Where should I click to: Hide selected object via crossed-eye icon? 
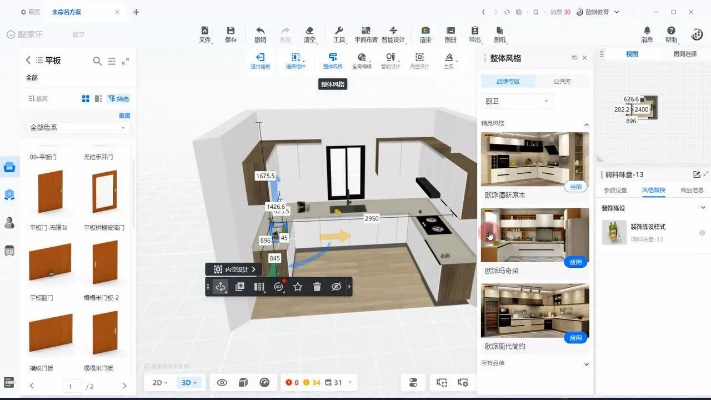click(x=337, y=287)
